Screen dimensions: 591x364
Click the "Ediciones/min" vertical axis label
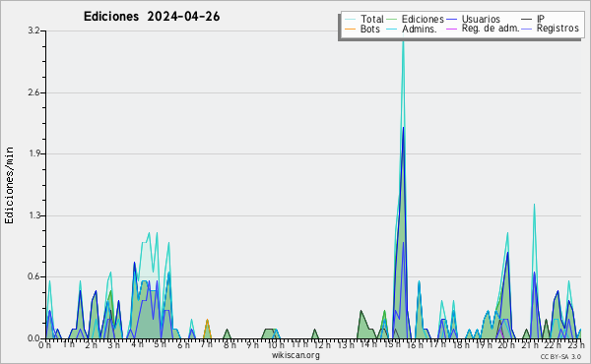pos(9,185)
